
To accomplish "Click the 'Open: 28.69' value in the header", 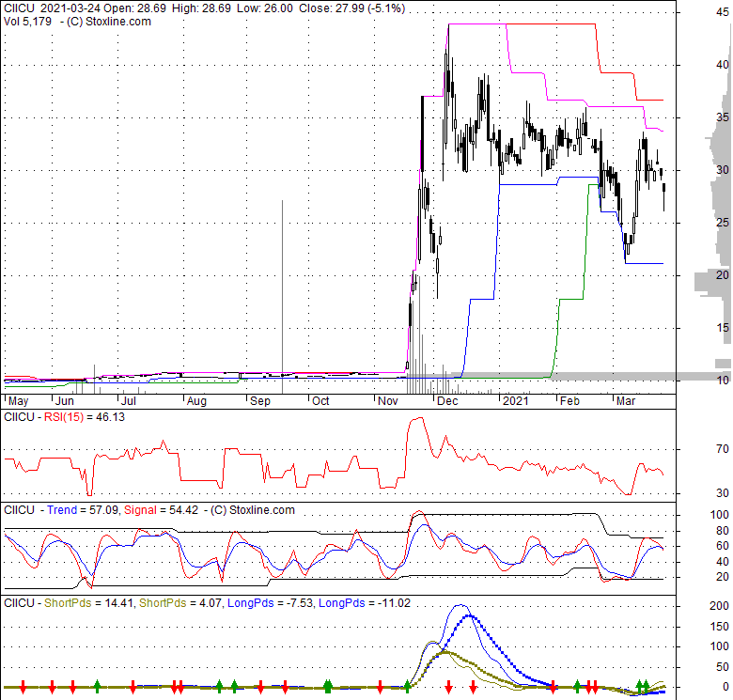I will coord(135,8).
